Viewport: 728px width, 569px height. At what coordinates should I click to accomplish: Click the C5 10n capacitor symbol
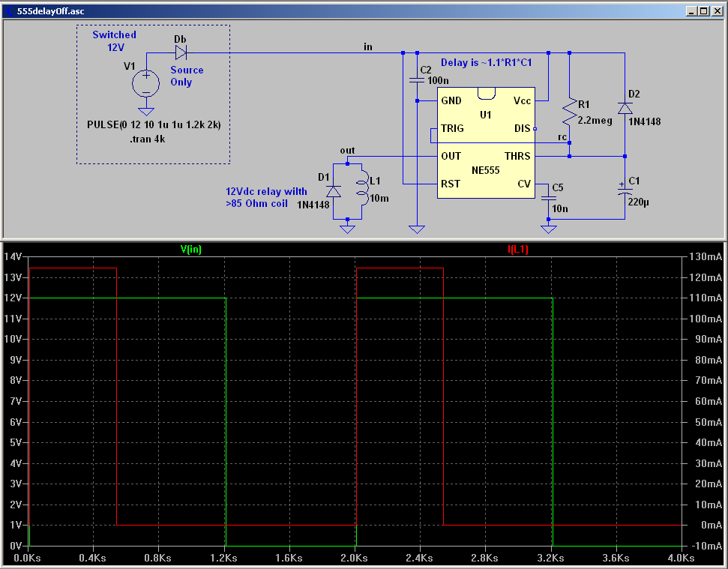548,198
